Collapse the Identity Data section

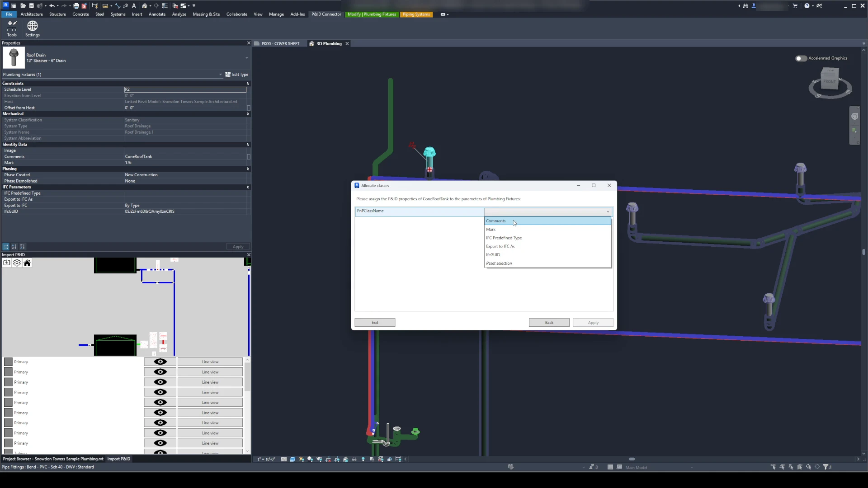coord(247,145)
